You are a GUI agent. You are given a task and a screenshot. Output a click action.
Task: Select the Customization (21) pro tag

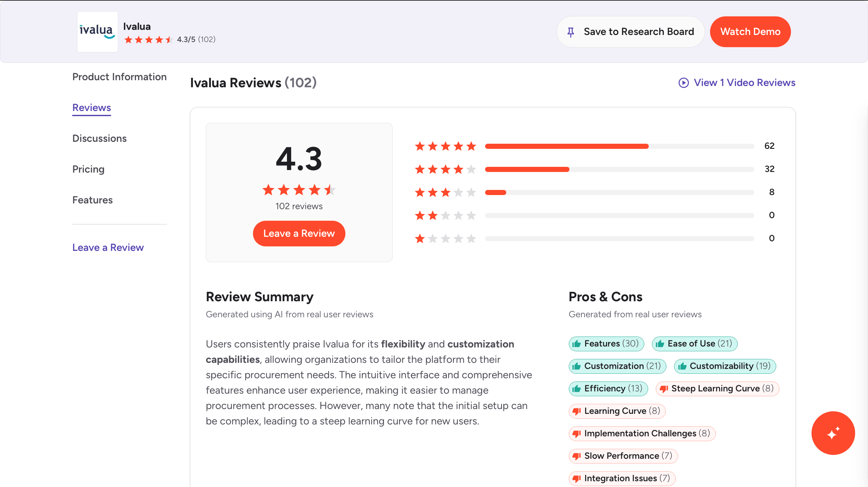617,366
